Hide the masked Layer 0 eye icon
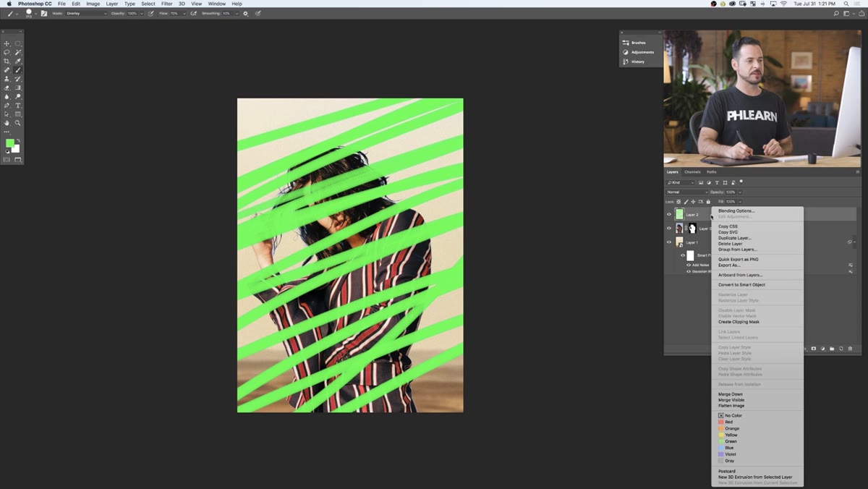 pyautogui.click(x=668, y=229)
